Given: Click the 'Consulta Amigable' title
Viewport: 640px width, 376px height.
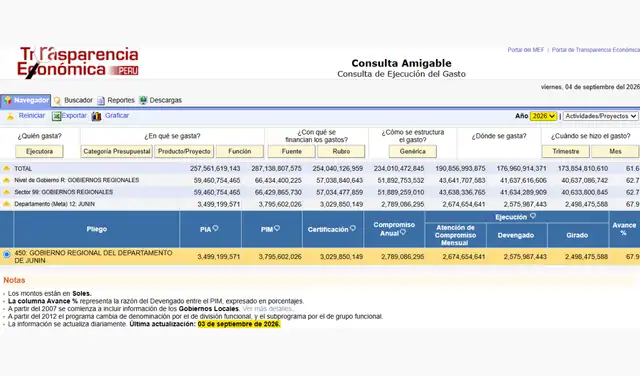Looking at the screenshot, I should 401,63.
